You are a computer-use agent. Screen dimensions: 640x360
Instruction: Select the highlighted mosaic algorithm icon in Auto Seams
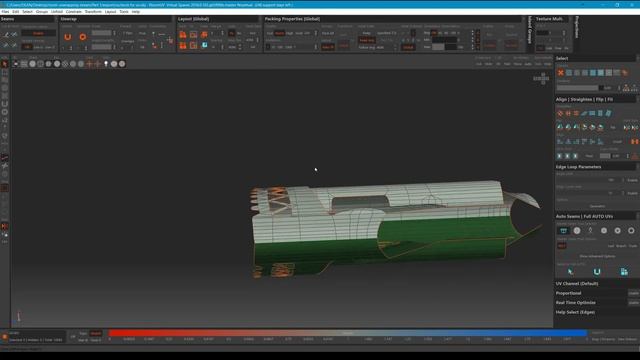[x=563, y=231]
